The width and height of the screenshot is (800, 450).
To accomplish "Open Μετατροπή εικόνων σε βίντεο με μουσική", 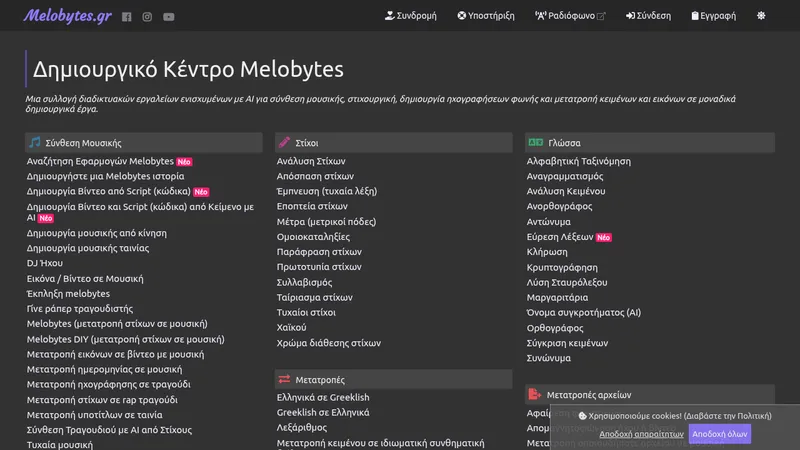I will point(115,354).
